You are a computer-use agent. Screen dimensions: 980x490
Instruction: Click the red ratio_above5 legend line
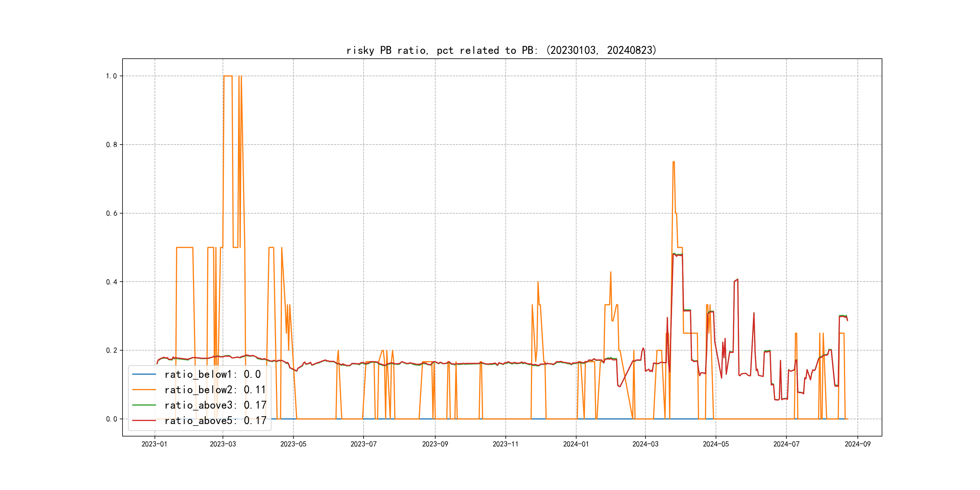[x=144, y=420]
